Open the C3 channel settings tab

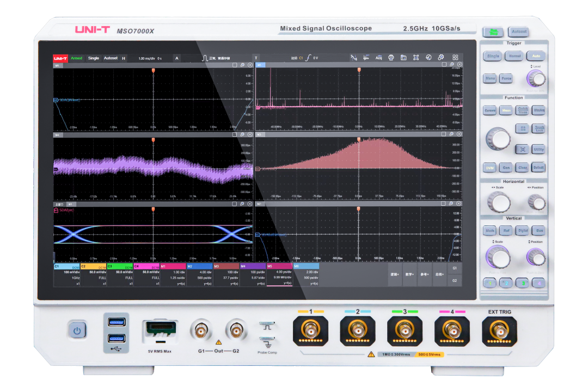(x=120, y=275)
